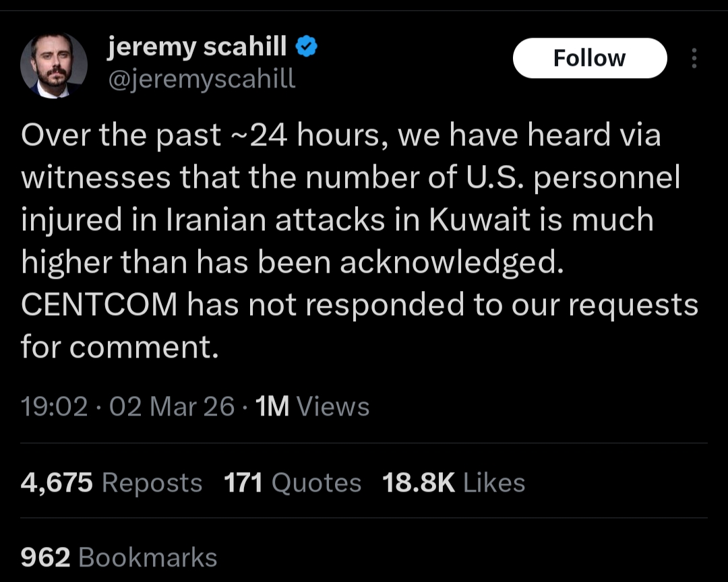Show the 4,675 Reposts list
728x582 pixels.
111,483
